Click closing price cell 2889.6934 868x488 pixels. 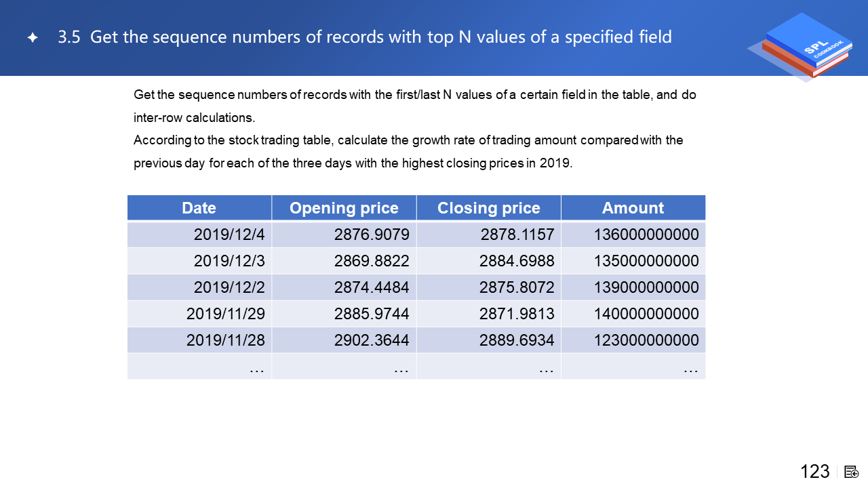pos(517,340)
